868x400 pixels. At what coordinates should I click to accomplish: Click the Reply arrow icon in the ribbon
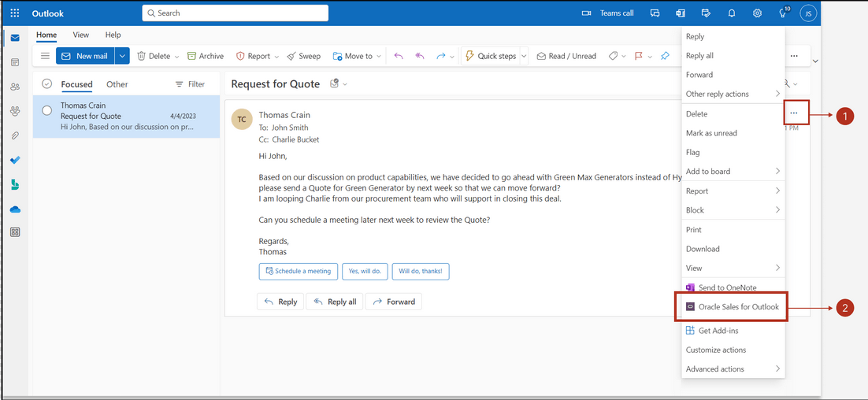399,56
